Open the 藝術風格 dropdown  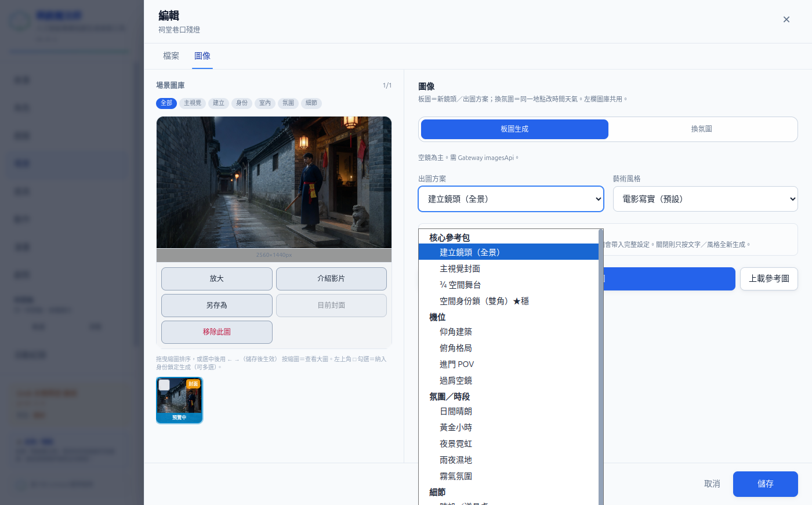[x=705, y=199]
